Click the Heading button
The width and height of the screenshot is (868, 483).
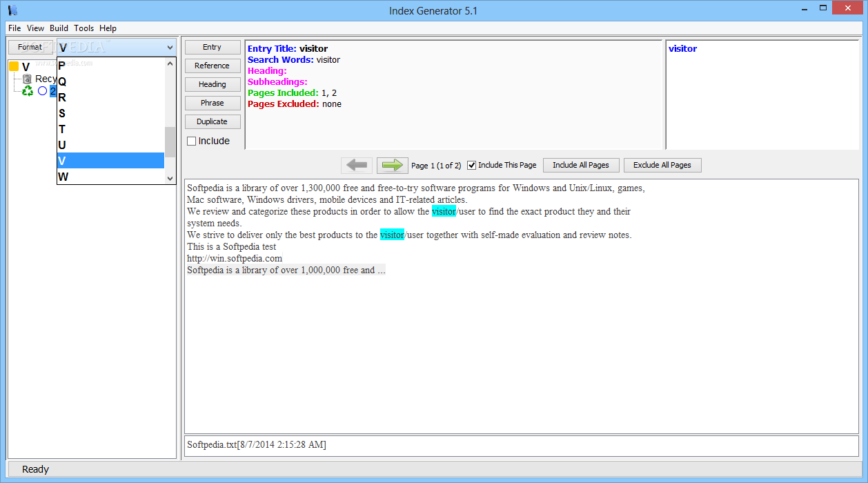[x=213, y=84]
